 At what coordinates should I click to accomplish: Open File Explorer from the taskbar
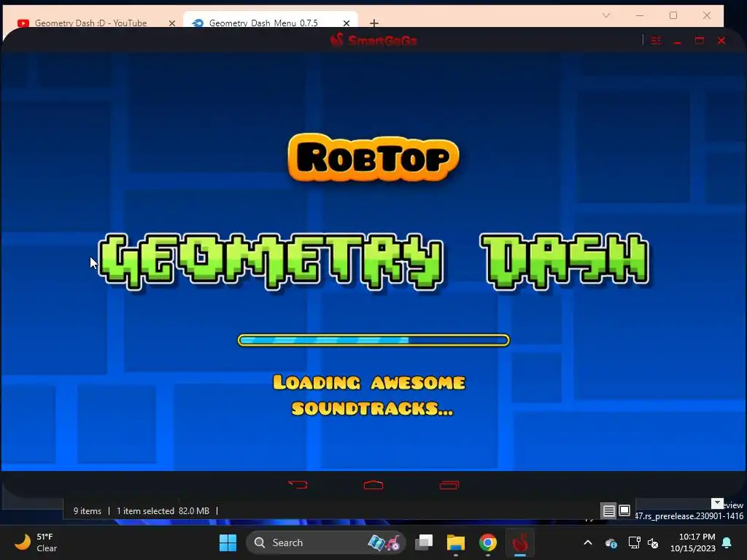(455, 542)
